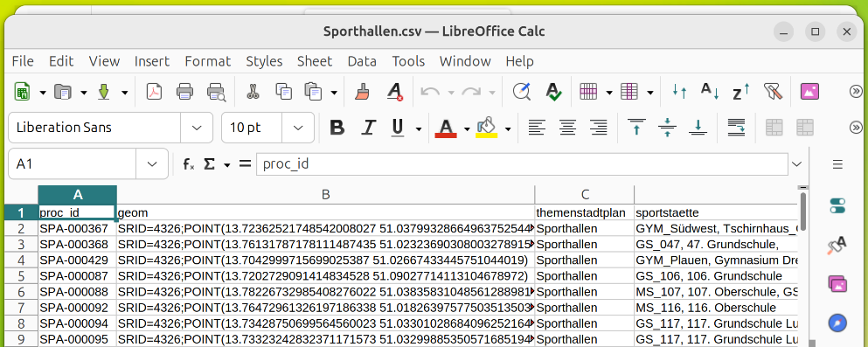Open the Liberation Sans font name dropdown
The width and height of the screenshot is (868, 347).
(x=197, y=128)
